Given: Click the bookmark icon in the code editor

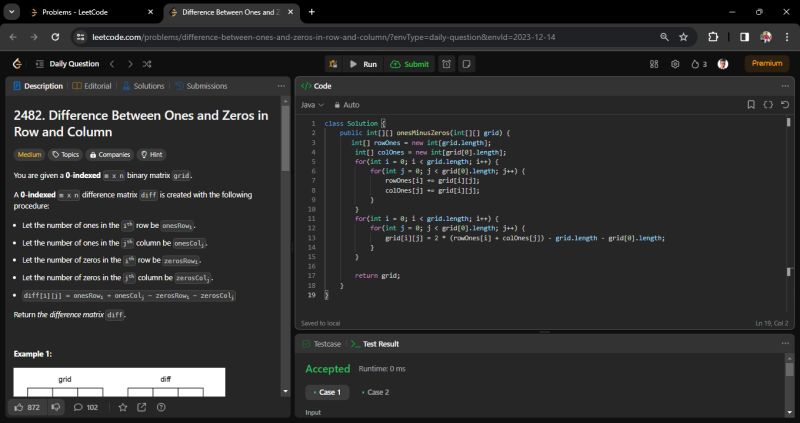Looking at the screenshot, I should [x=751, y=105].
